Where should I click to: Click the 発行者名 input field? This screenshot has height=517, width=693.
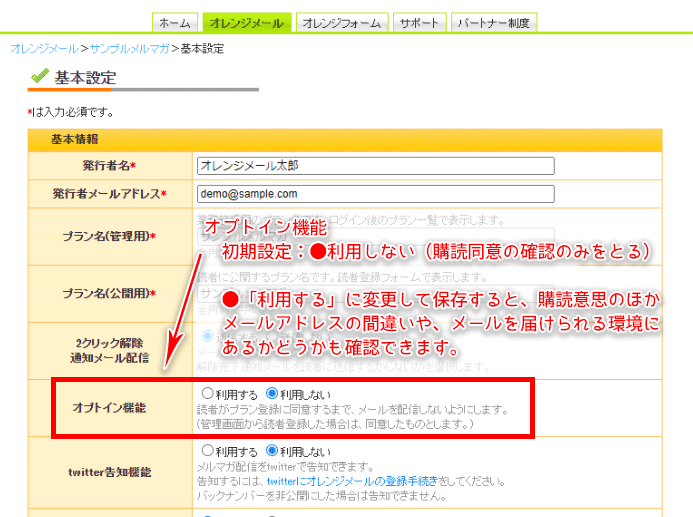375,166
